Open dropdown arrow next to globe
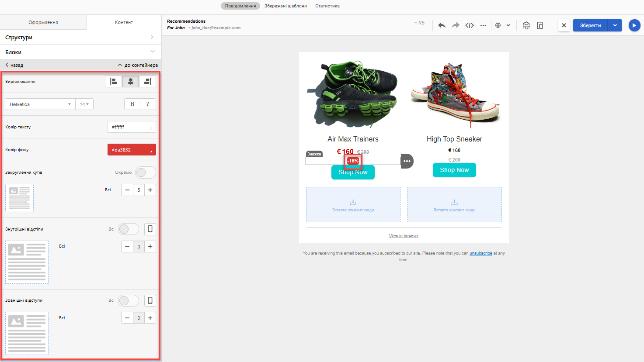Image resolution: width=644 pixels, height=362 pixels. pos(508,25)
